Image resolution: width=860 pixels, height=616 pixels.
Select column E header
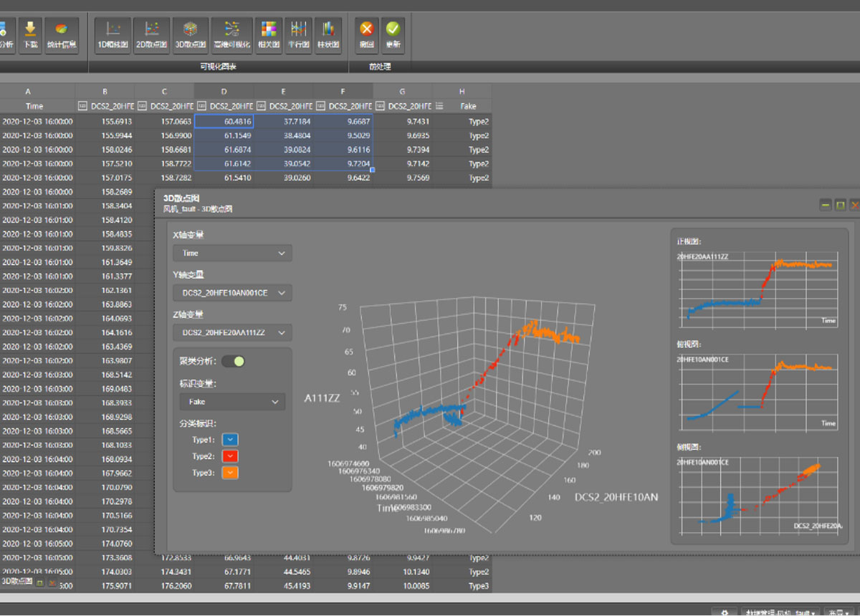pos(283,91)
